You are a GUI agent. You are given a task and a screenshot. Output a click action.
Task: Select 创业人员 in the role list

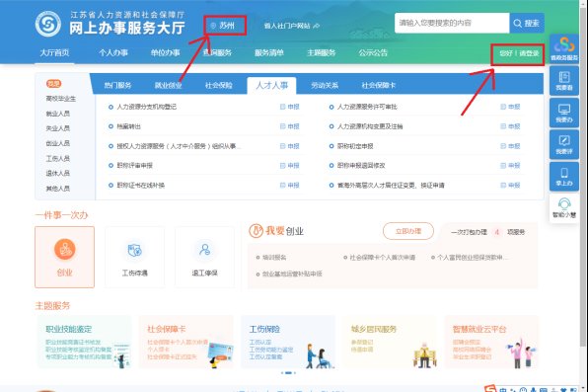[58, 143]
